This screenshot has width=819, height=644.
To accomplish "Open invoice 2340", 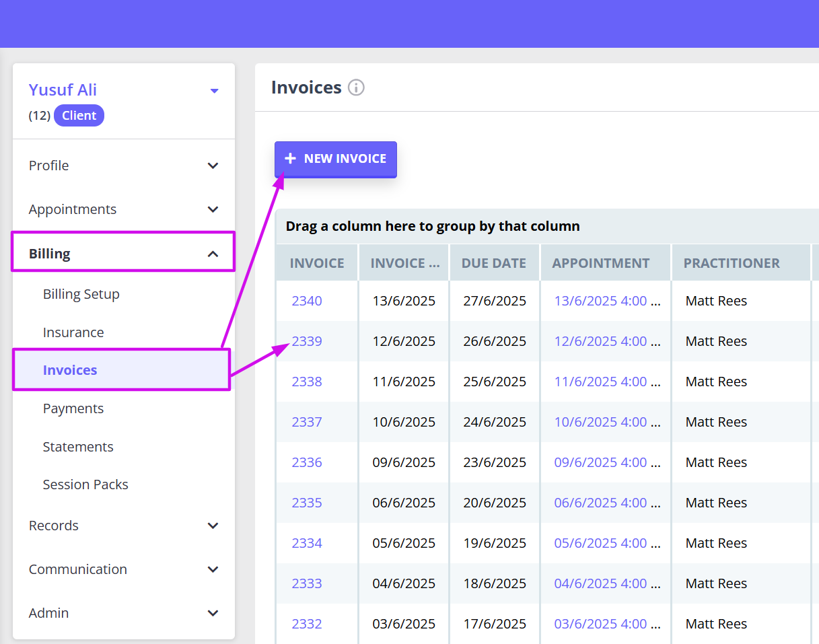I will tap(307, 301).
